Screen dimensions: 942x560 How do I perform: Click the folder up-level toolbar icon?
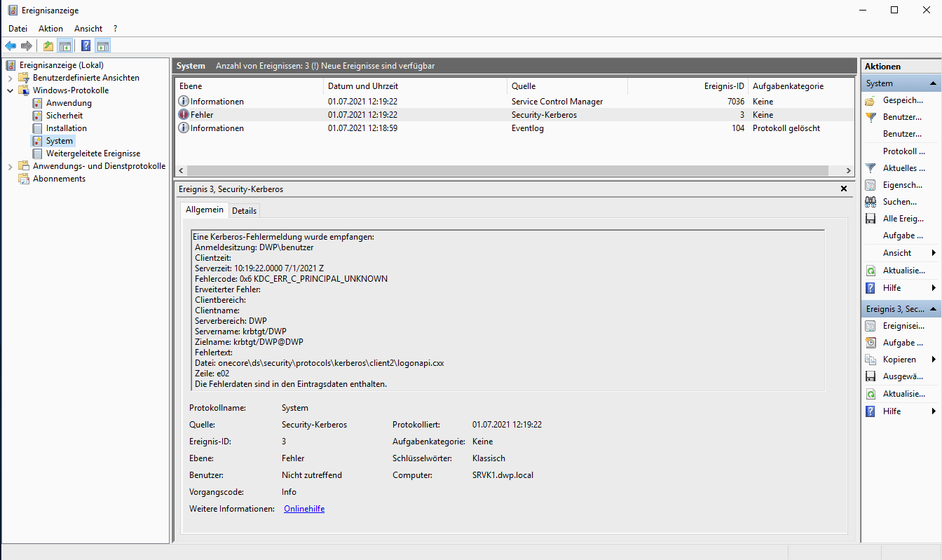[x=48, y=46]
